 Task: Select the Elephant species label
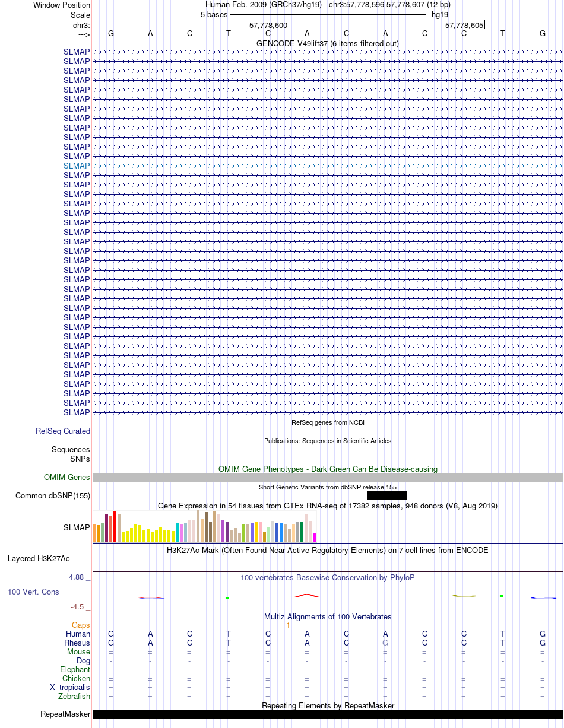click(x=75, y=670)
